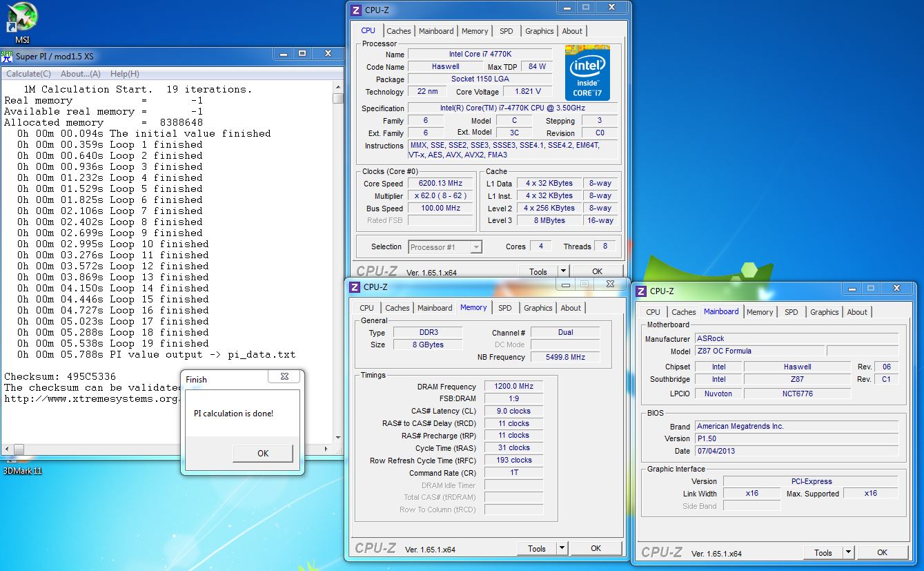This screenshot has height=571, width=924.
Task: Select SPD tab in CPU-Z Mainboard window
Action: pos(792,312)
